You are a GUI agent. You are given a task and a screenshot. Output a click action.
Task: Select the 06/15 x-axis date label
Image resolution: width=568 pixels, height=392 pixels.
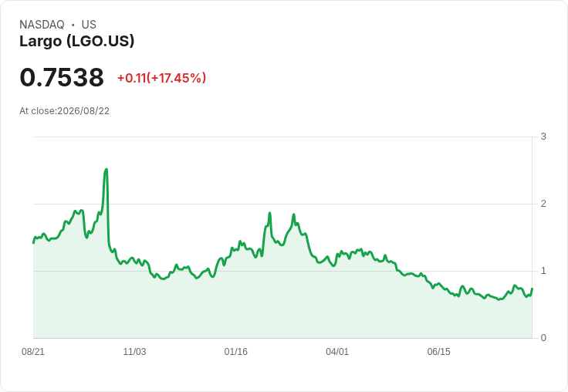(x=438, y=351)
